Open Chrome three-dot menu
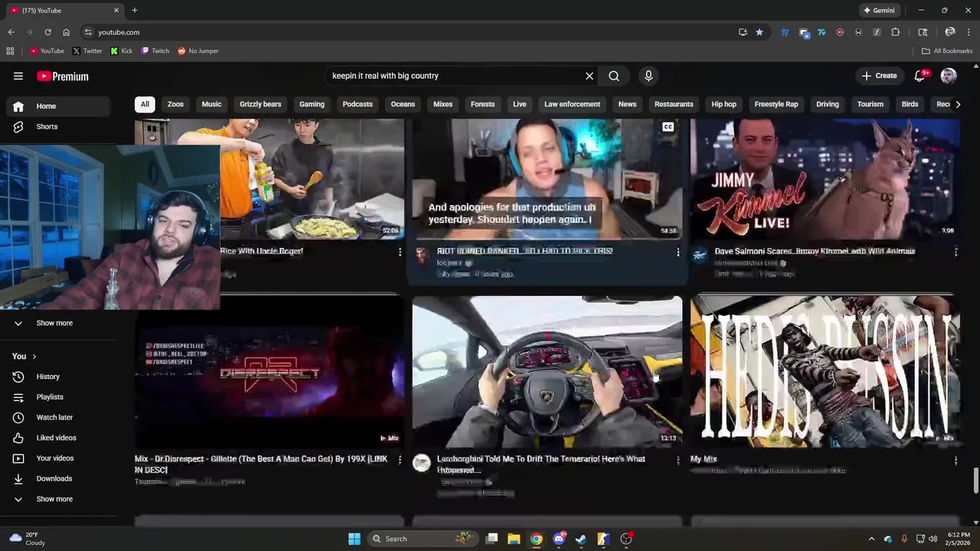 click(969, 32)
